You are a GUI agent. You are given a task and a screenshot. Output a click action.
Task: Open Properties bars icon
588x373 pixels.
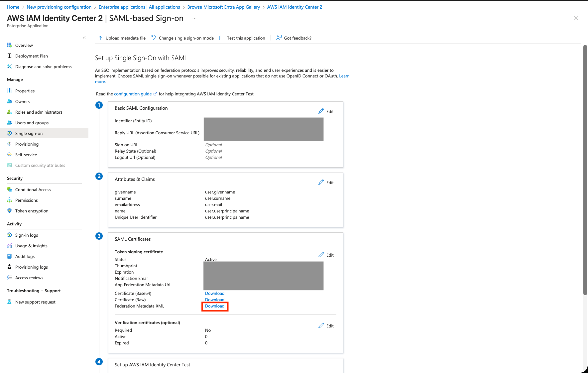coord(9,91)
